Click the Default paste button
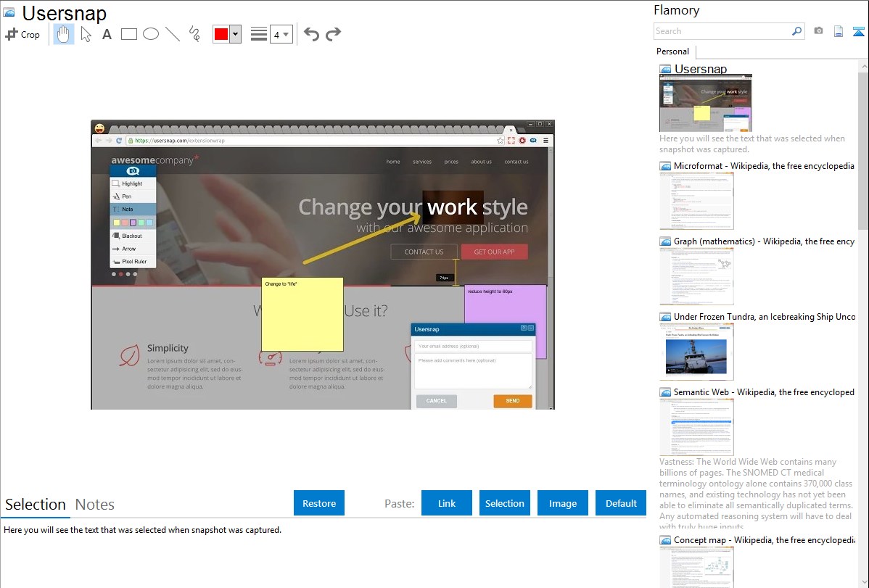 [x=621, y=503]
